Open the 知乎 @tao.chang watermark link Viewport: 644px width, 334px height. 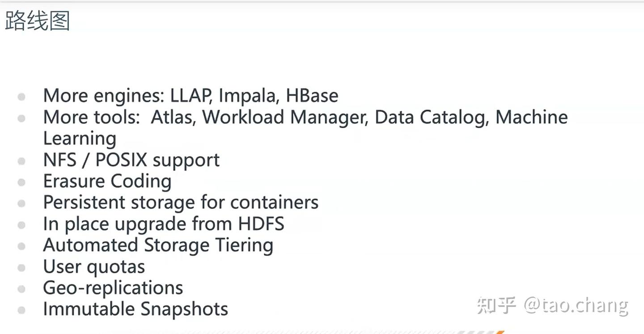(552, 305)
